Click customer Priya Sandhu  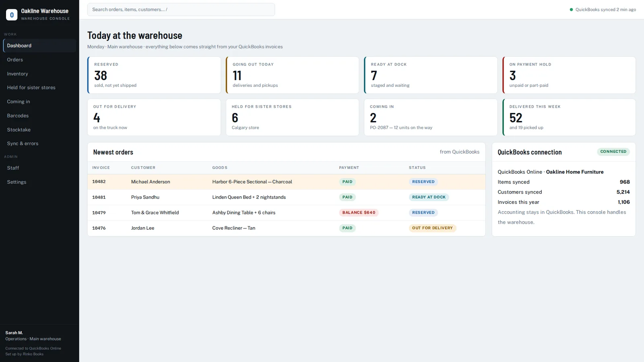coord(145,197)
